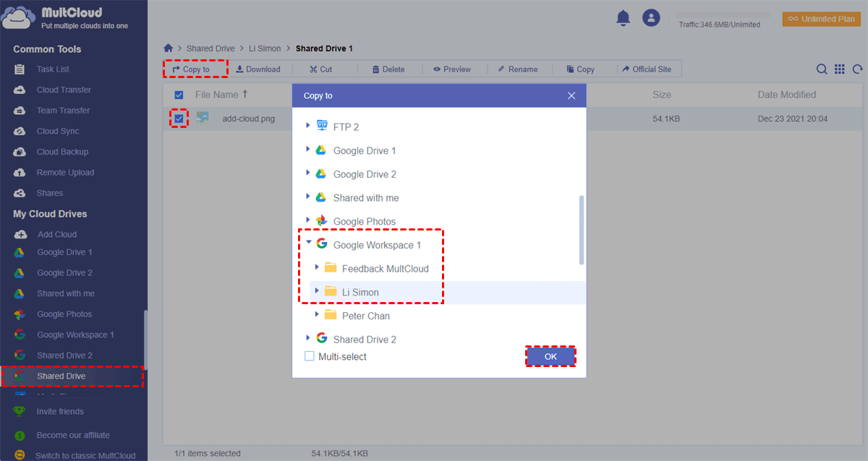The width and height of the screenshot is (868, 461).
Task: Open Shared with me in sidebar
Action: pos(65,293)
